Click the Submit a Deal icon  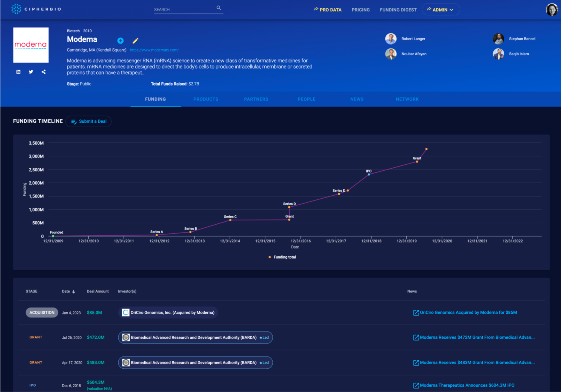74,122
